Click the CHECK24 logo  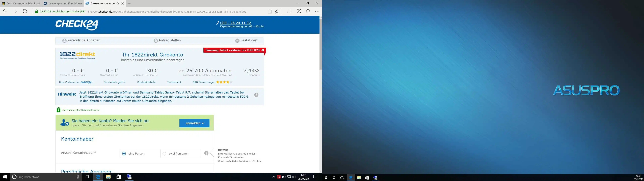pos(77,25)
